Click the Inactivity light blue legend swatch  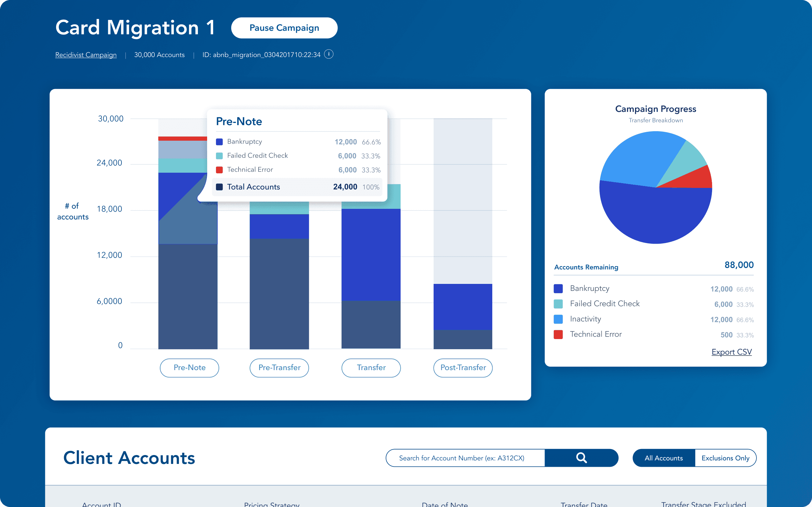click(558, 319)
